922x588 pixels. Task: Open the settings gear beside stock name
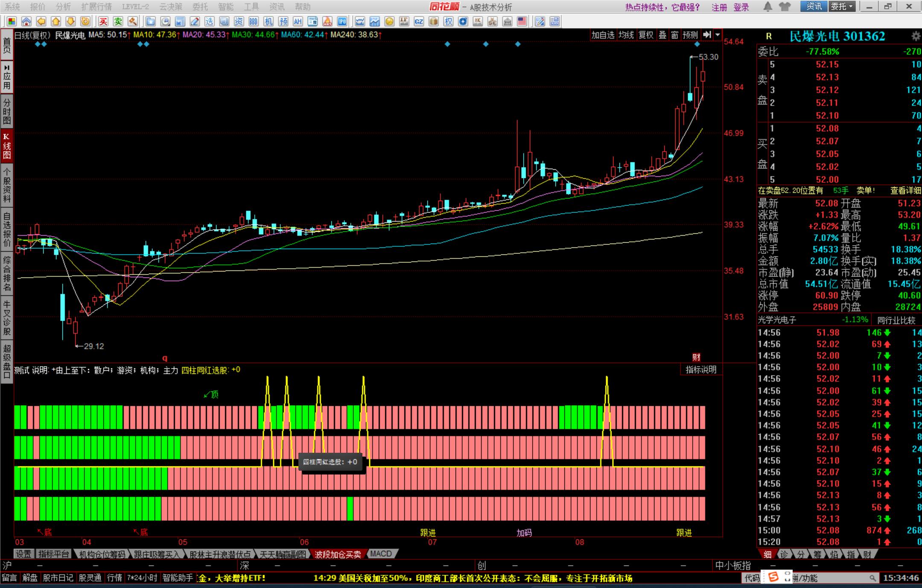916,36
